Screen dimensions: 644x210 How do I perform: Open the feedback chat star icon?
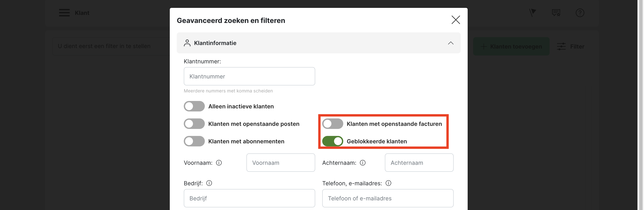(556, 13)
